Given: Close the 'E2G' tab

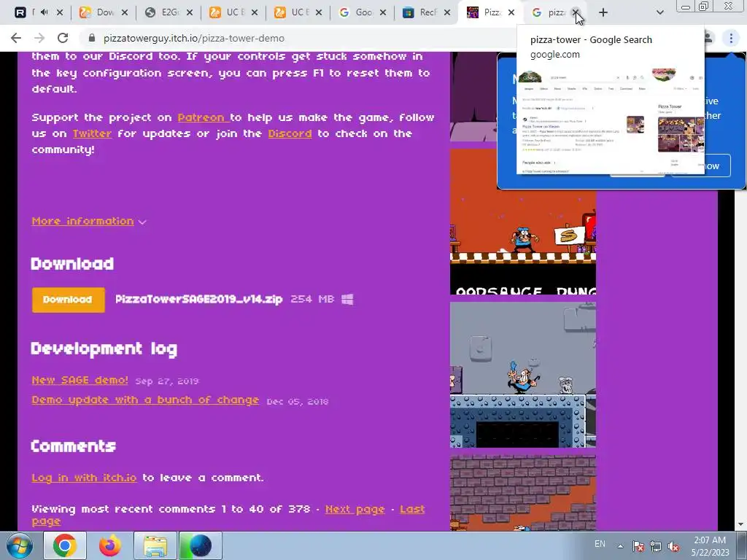Looking at the screenshot, I should (189, 12).
